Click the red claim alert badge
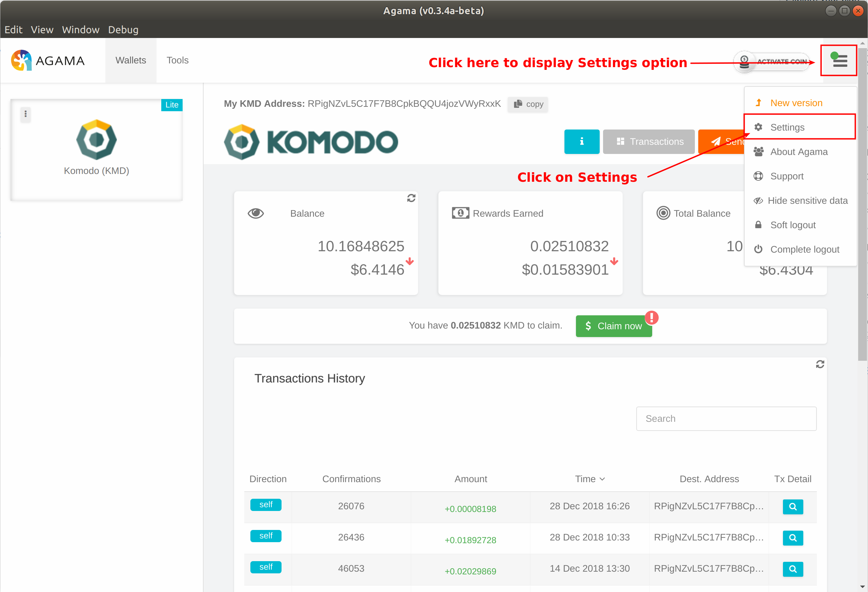 coord(652,318)
